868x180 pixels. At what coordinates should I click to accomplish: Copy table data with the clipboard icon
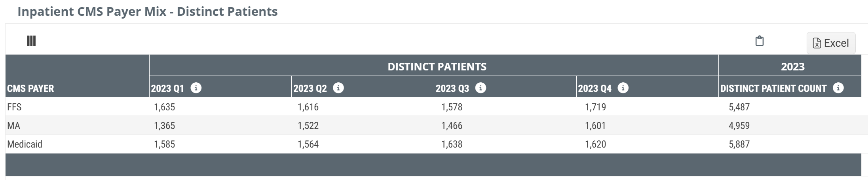point(759,41)
